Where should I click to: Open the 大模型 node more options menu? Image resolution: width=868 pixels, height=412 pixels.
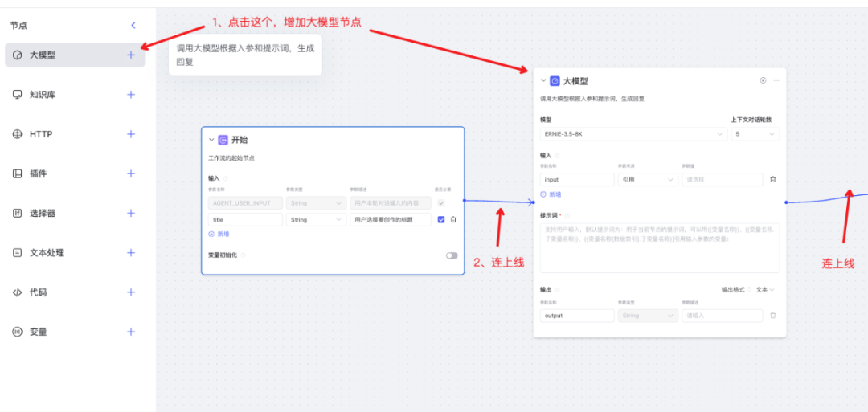[776, 80]
